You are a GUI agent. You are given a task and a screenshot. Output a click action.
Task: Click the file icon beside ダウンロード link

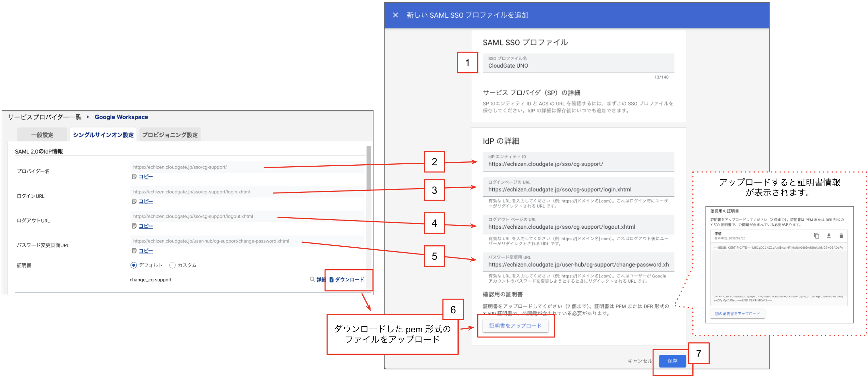tap(331, 280)
